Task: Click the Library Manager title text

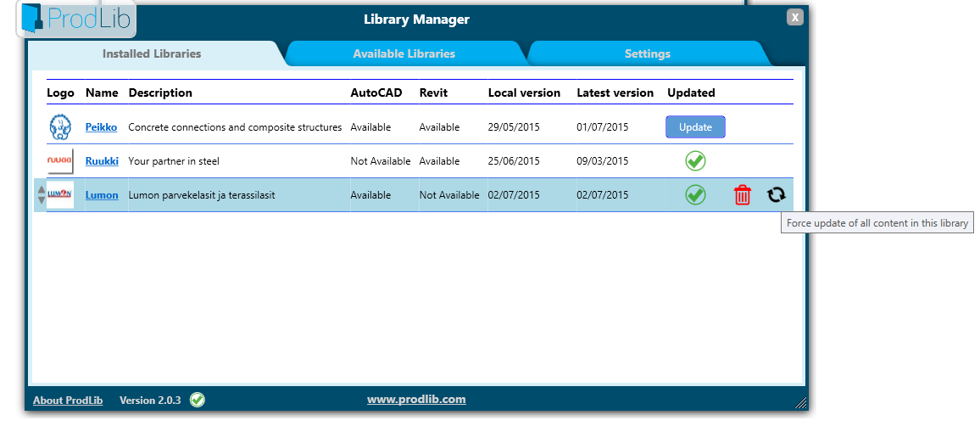Action: click(417, 20)
